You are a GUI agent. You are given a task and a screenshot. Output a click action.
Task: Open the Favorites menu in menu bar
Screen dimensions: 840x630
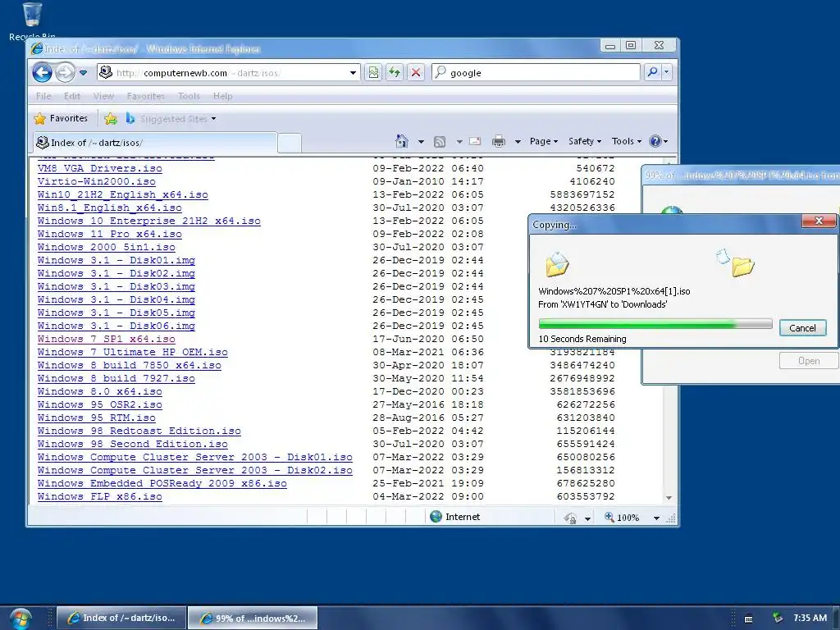(146, 96)
